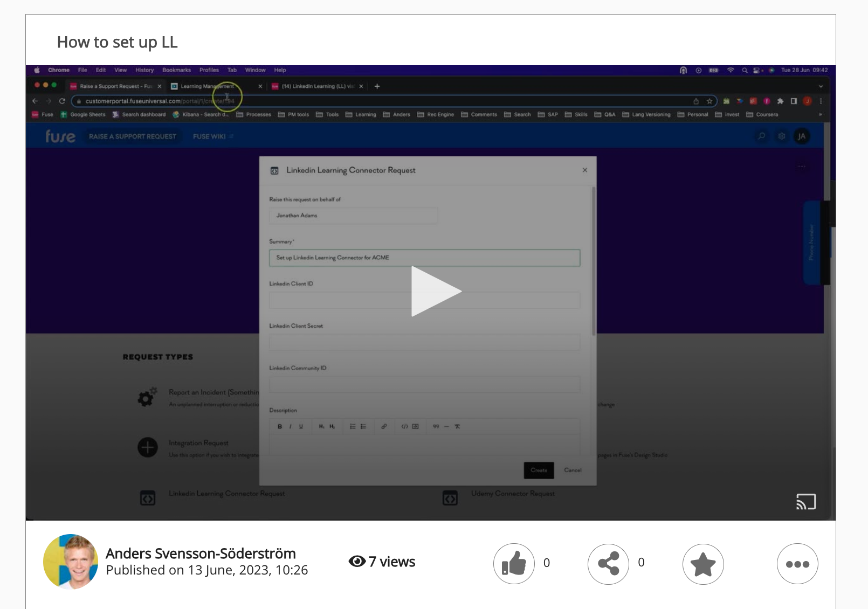868x609 pixels.
Task: Click the Cast icon on the video player
Action: [807, 502]
